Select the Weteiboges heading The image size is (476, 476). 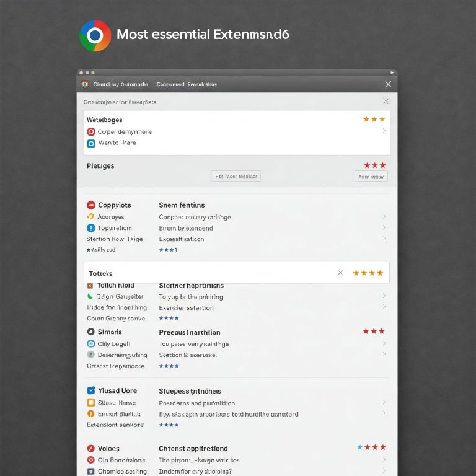[x=104, y=120]
